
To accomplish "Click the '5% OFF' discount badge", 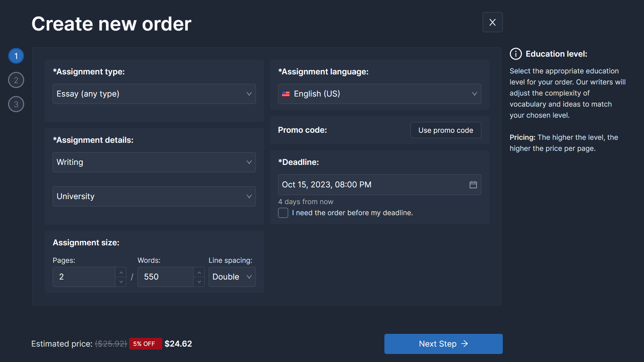I will [x=145, y=344].
